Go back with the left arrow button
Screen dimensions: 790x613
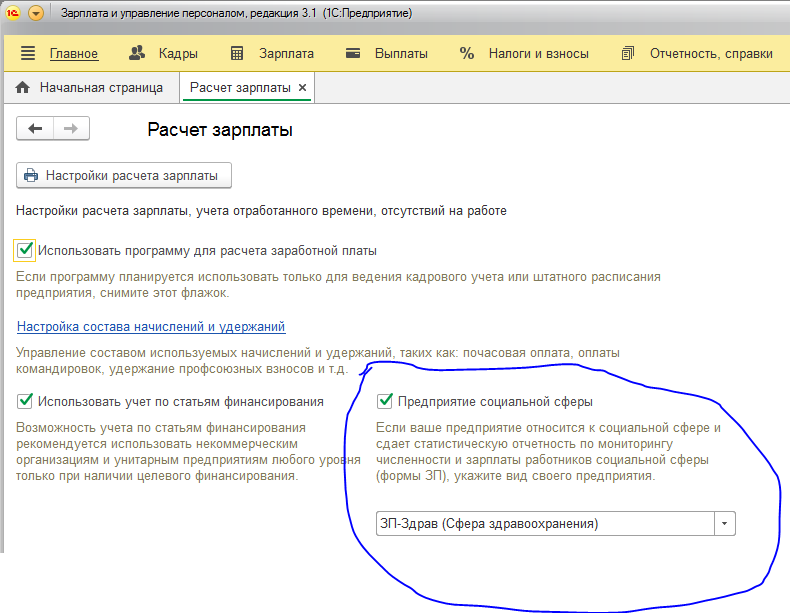coord(35,128)
